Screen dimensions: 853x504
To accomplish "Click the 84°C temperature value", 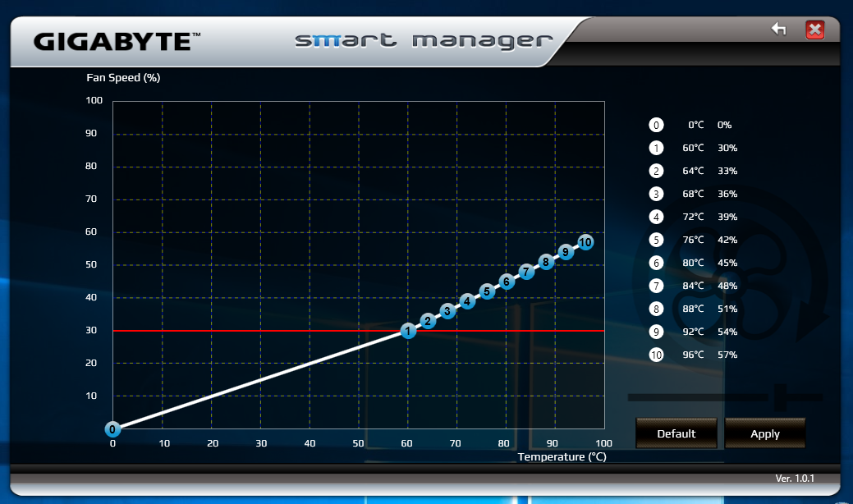I will click(x=693, y=286).
